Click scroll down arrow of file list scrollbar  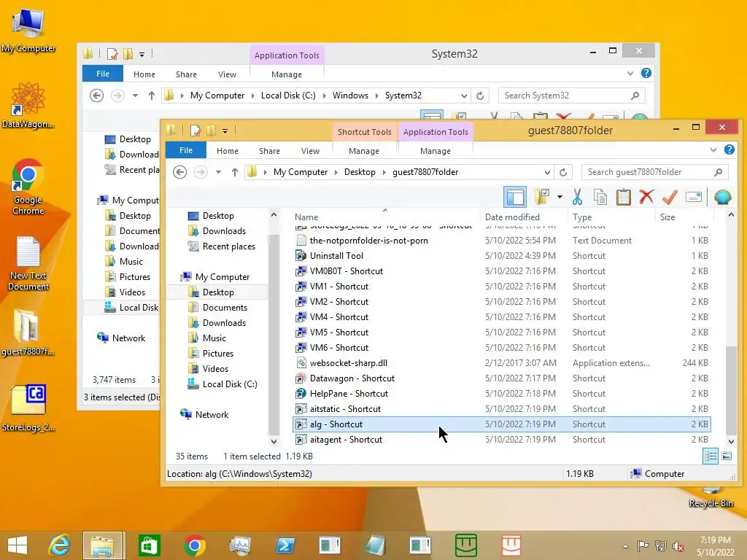click(x=731, y=442)
